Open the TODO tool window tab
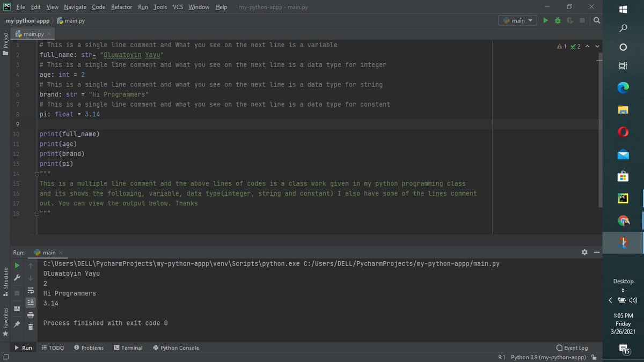Viewport: 644px width, 362px height. 53,348
